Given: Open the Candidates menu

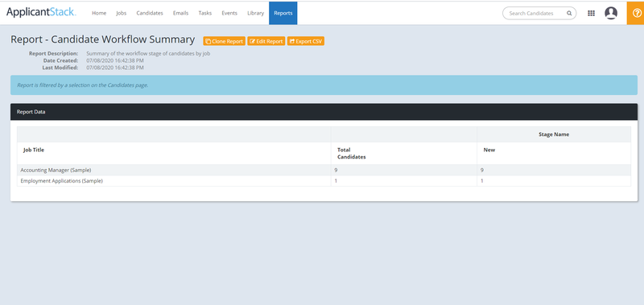Looking at the screenshot, I should coord(150,13).
